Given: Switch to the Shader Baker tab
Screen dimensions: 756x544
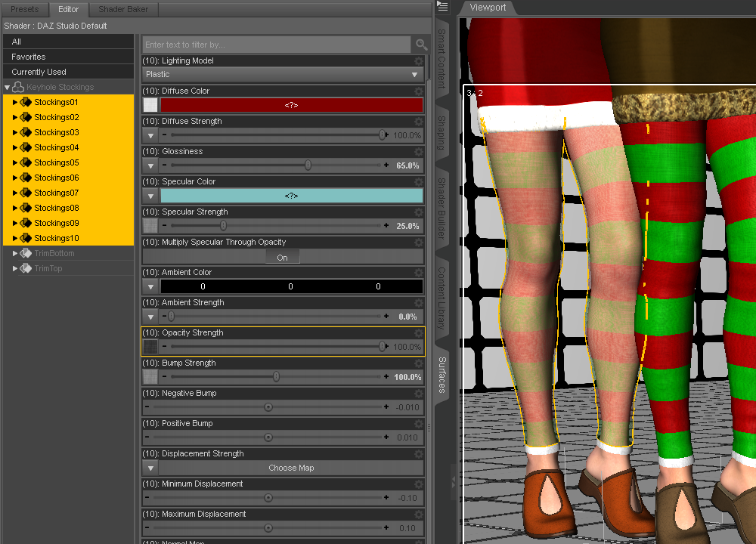Looking at the screenshot, I should pyautogui.click(x=123, y=9).
